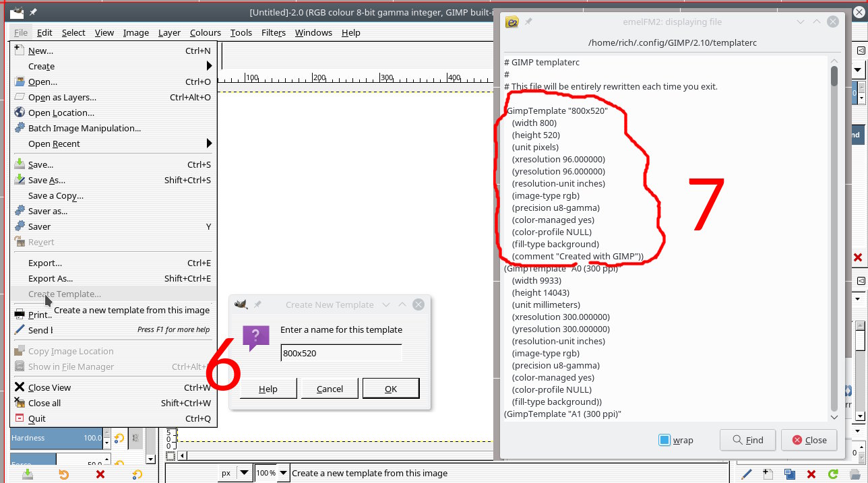Click tool options vertical scrollbar down arrow

click(151, 459)
